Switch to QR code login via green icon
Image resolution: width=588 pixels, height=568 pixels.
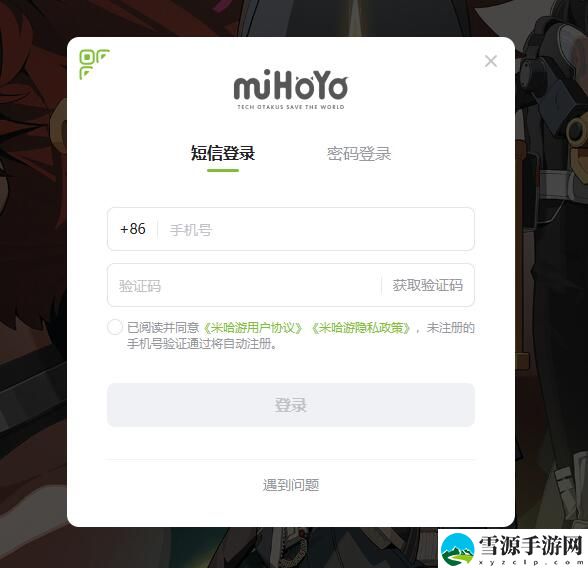pyautogui.click(x=94, y=64)
